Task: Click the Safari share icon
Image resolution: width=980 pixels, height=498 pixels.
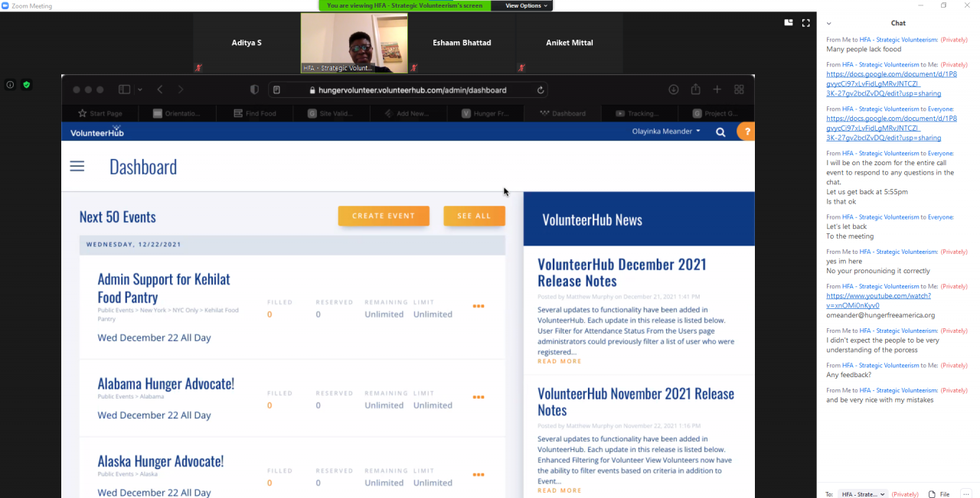Action: click(695, 90)
